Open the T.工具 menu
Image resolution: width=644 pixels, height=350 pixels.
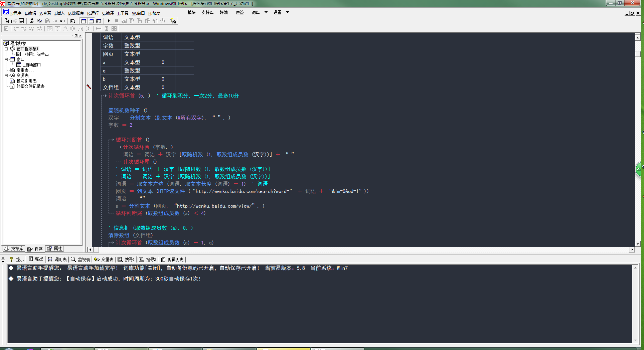tap(123, 13)
